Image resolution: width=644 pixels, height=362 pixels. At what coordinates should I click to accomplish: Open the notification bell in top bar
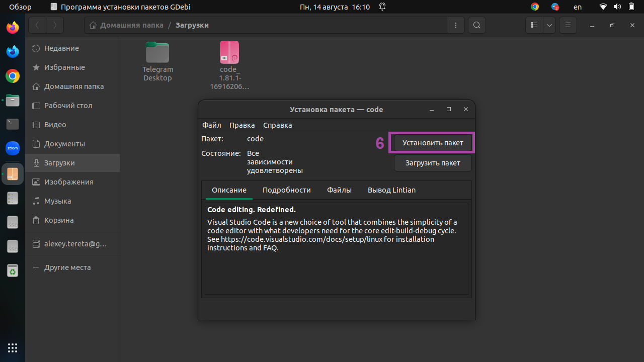[382, 7]
